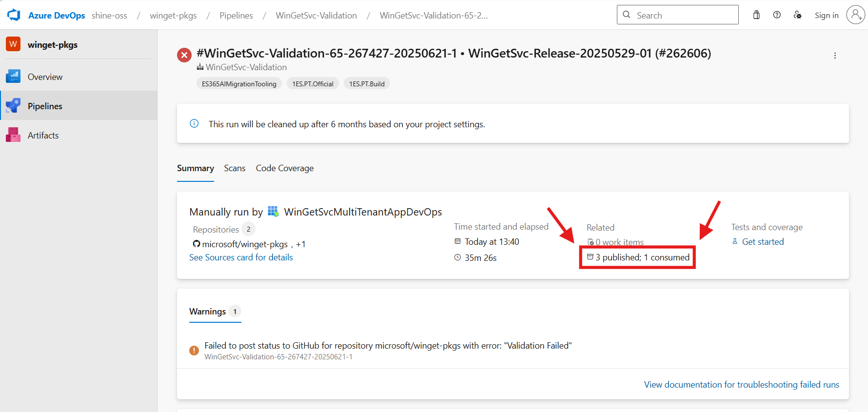Click the Artifacts package icon
Image resolution: width=868 pixels, height=412 pixels.
(x=13, y=135)
